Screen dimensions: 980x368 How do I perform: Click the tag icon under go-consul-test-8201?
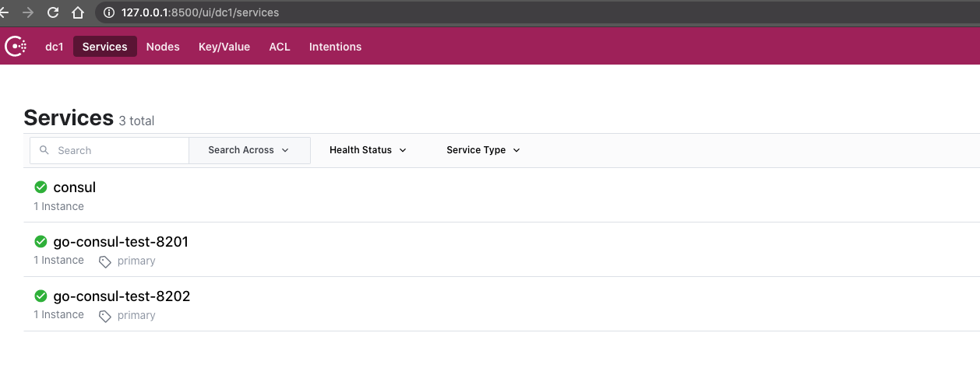[105, 261]
